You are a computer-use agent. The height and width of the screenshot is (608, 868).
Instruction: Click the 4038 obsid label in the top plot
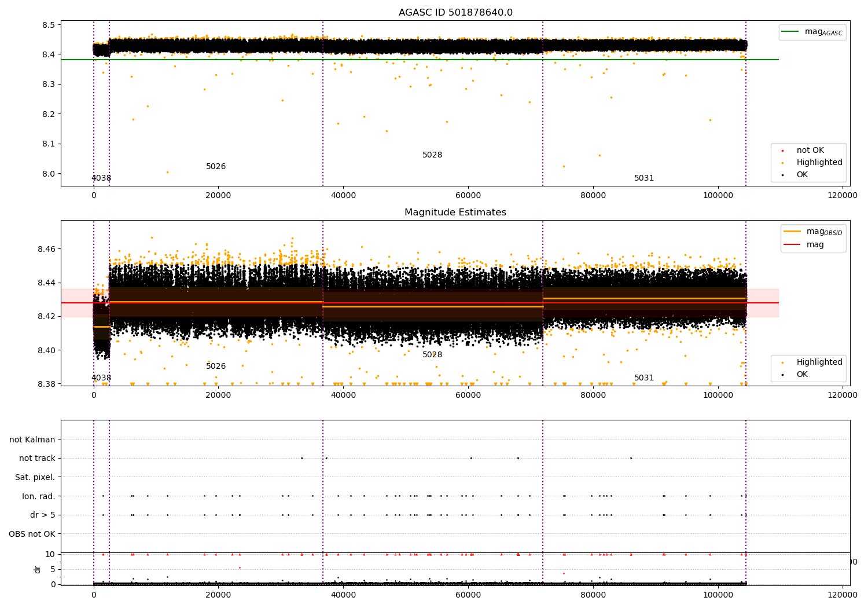pos(101,178)
